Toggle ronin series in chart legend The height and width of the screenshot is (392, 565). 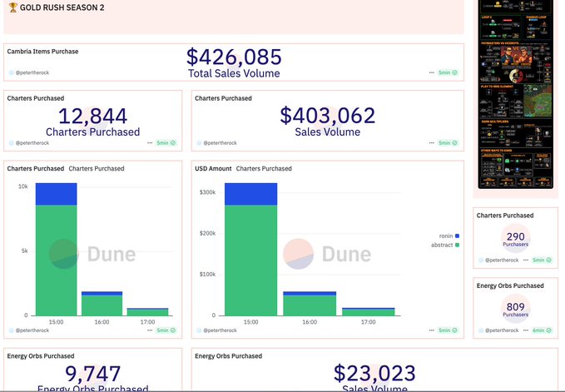449,236
